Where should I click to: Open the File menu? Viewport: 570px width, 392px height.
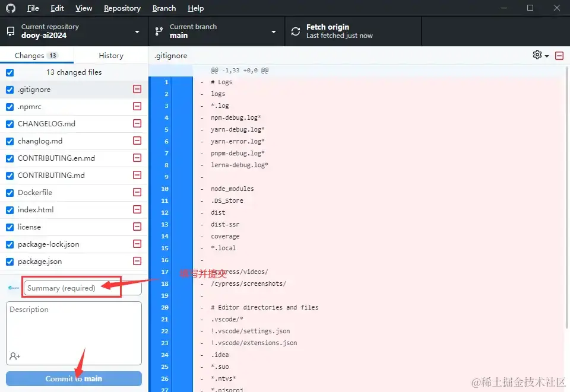tap(33, 8)
